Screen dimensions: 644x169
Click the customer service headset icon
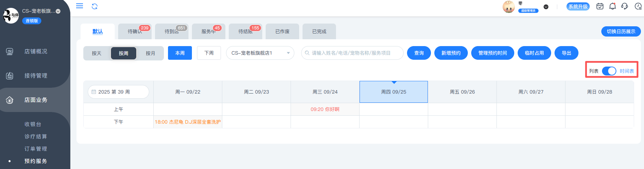pyautogui.click(x=625, y=6)
